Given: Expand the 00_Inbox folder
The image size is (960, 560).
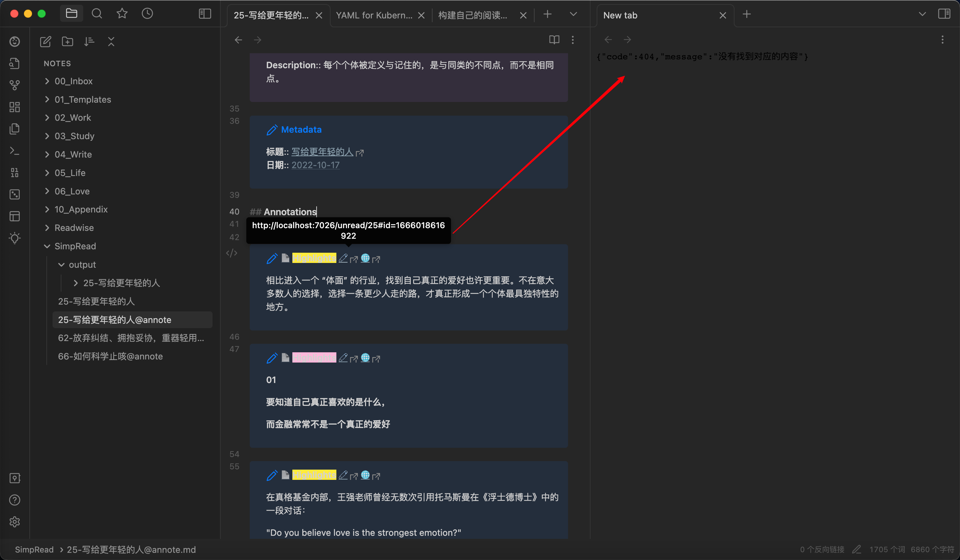Looking at the screenshot, I should pyautogui.click(x=74, y=81).
